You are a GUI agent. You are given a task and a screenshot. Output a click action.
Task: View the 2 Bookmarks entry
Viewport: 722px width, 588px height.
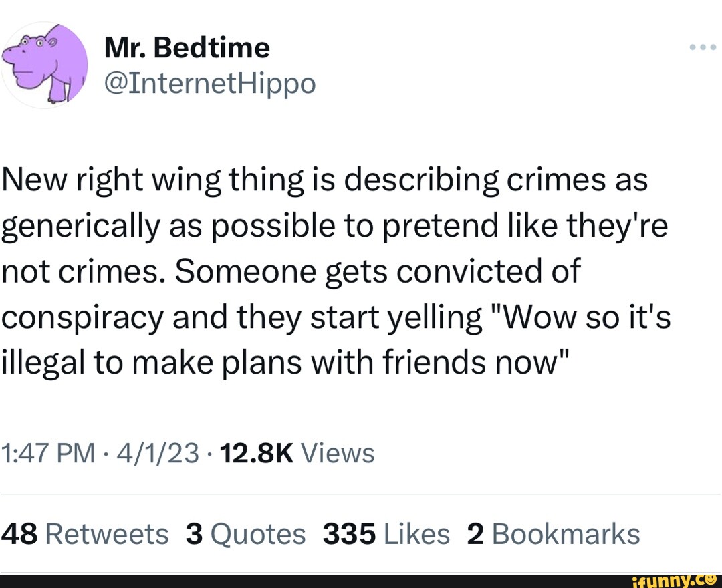pos(554,533)
